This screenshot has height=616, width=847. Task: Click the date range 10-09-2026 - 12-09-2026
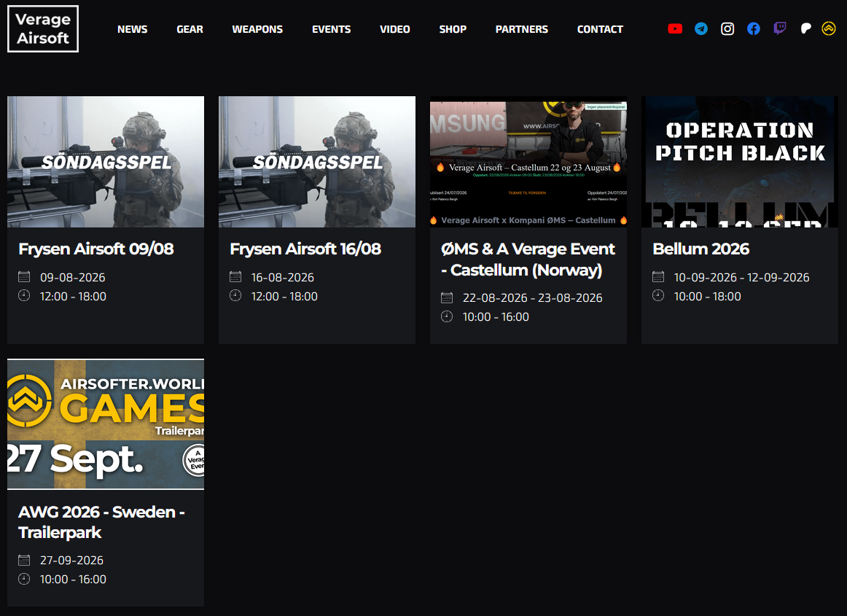coord(741,277)
